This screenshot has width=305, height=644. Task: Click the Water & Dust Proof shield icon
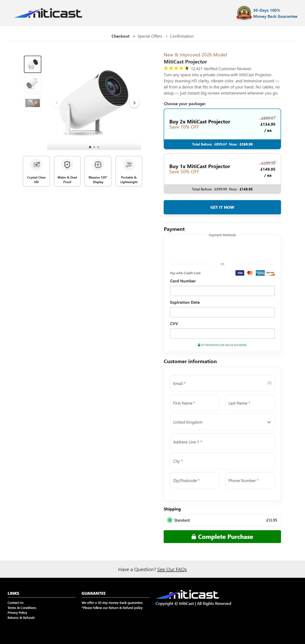click(x=67, y=165)
